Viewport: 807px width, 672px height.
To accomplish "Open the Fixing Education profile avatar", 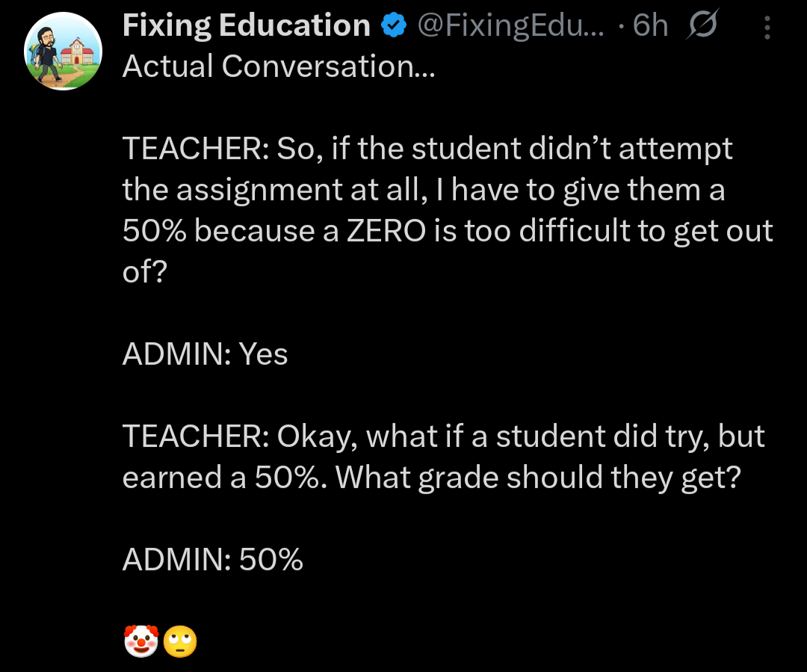I will (x=64, y=51).
